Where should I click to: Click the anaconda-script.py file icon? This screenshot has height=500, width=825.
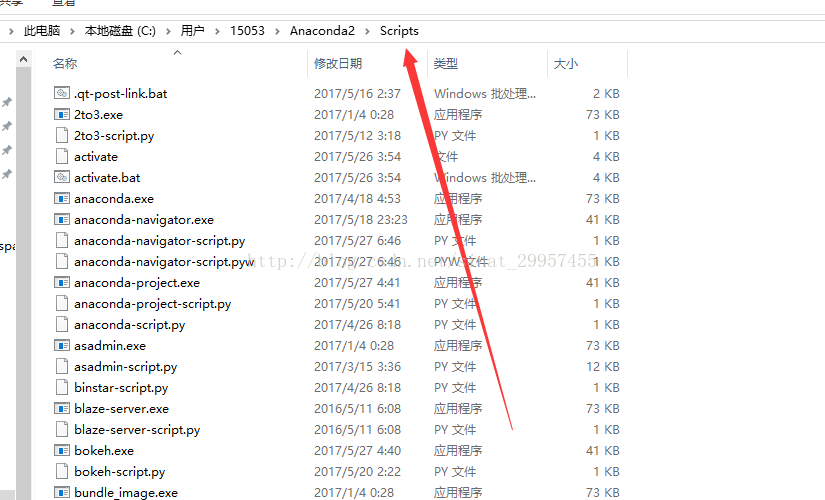click(62, 325)
